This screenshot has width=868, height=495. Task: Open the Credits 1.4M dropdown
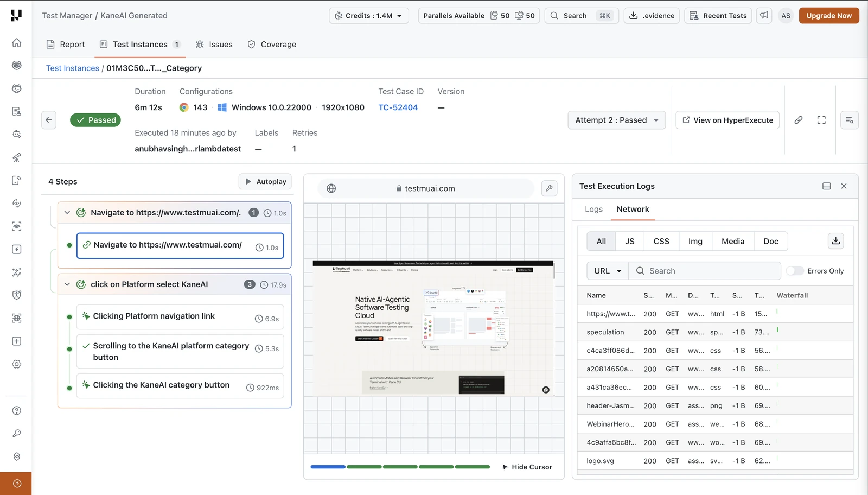[369, 16]
